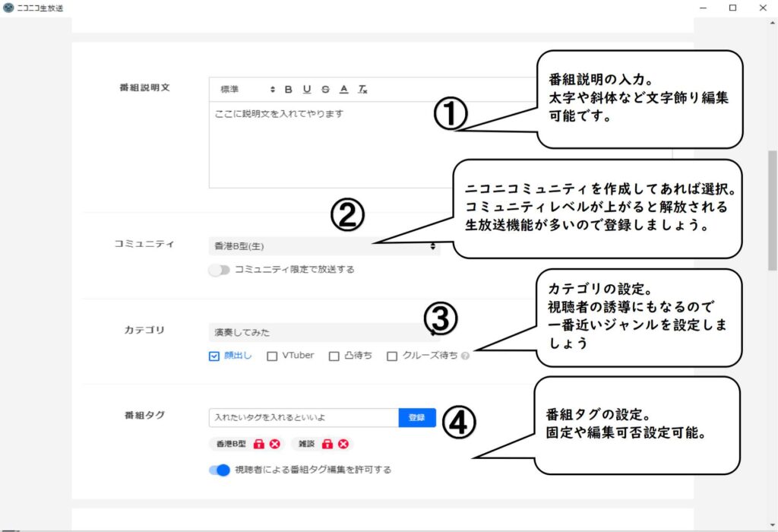Image resolution: width=778 pixels, height=532 pixels.
Task: Open the 標準 text size dropdown
Action: coord(248,90)
